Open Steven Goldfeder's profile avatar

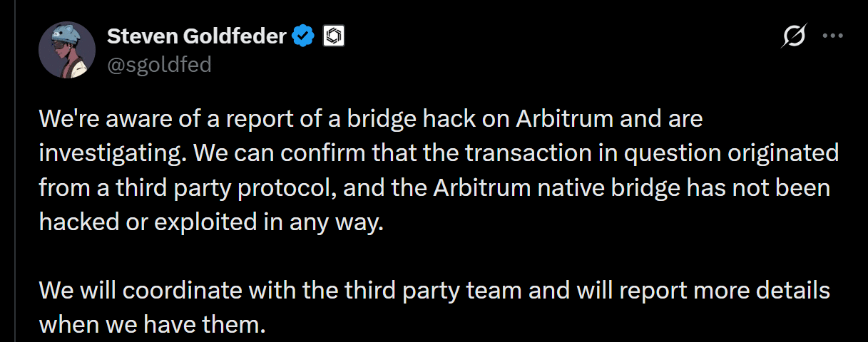click(x=67, y=50)
